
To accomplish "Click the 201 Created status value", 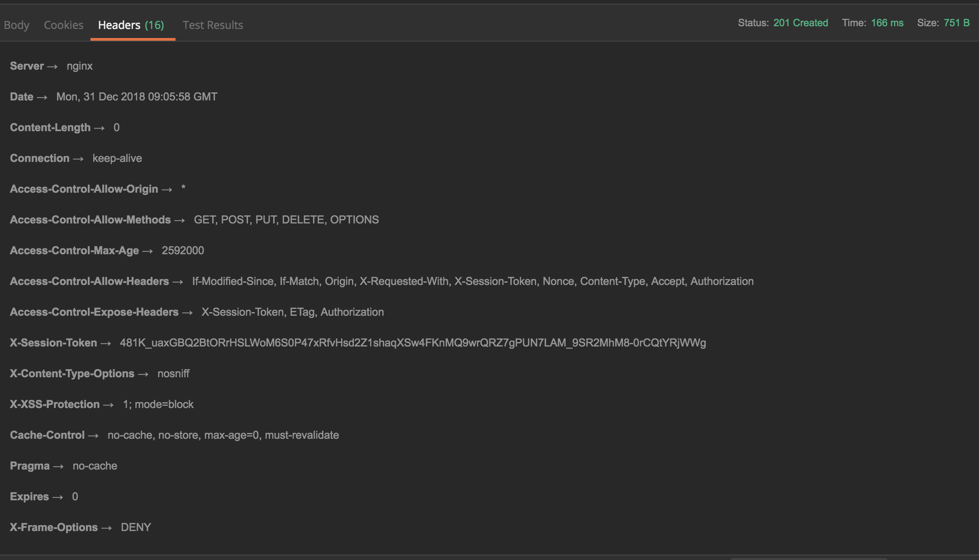I will [801, 23].
